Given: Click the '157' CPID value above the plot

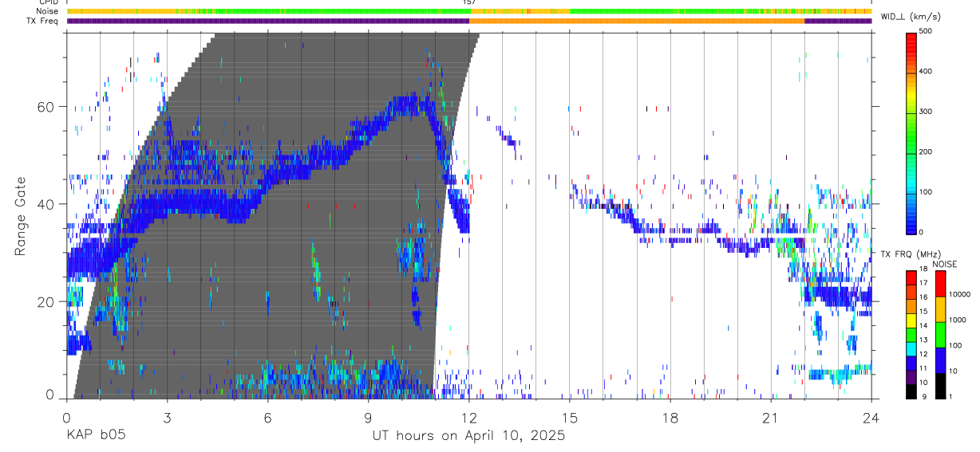Looking at the screenshot, I should (x=468, y=2).
